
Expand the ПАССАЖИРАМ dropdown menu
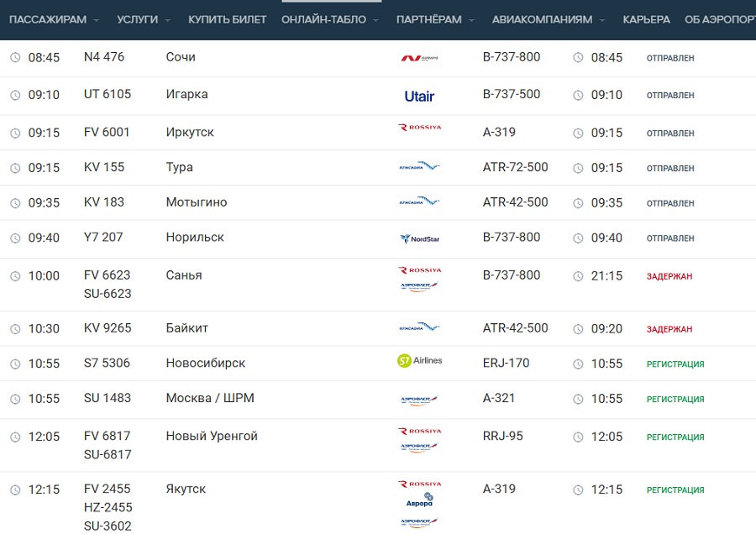click(x=54, y=19)
